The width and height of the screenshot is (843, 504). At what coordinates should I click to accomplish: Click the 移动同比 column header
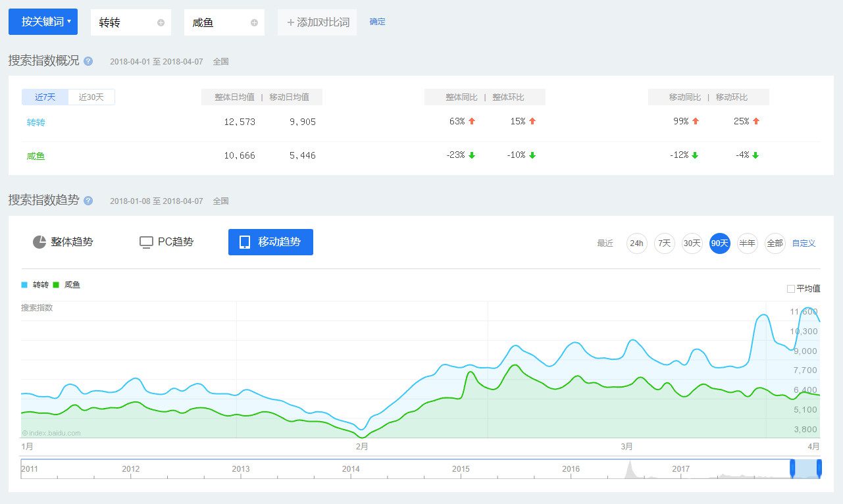(685, 97)
